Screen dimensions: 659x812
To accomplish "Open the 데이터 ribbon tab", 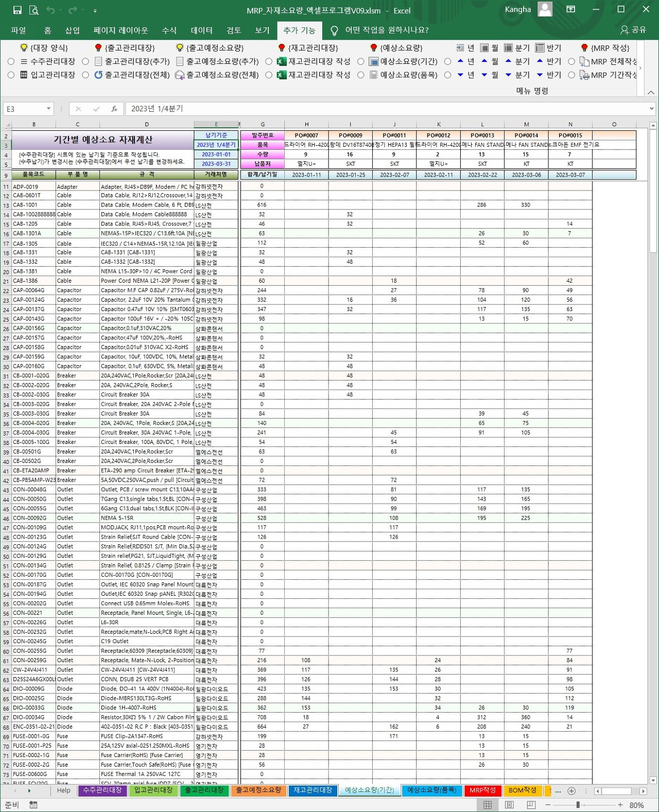I will [x=201, y=30].
